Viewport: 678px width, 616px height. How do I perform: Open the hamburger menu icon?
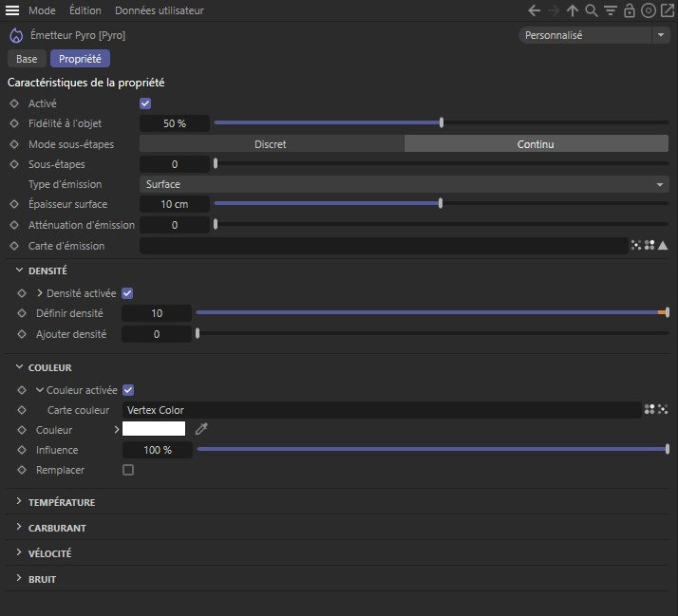point(13,10)
